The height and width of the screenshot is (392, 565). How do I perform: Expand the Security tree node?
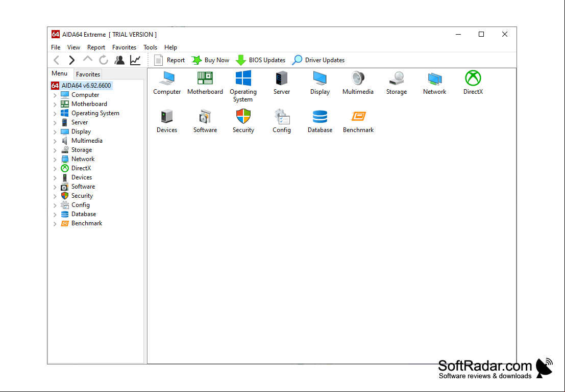pos(55,196)
